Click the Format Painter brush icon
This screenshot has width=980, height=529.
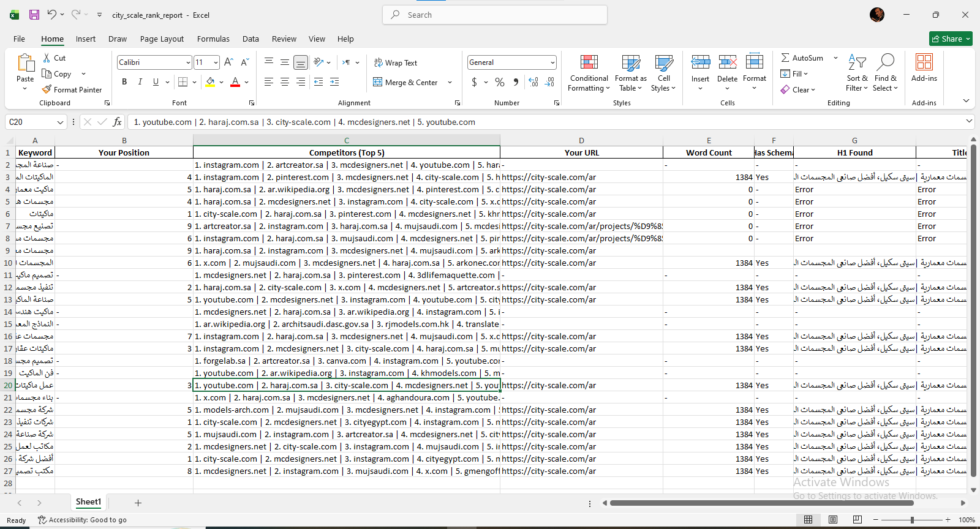pos(47,89)
